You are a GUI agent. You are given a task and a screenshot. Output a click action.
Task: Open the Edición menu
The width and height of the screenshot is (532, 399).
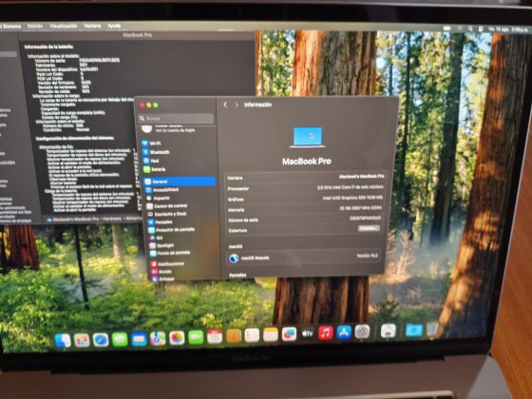coord(35,26)
